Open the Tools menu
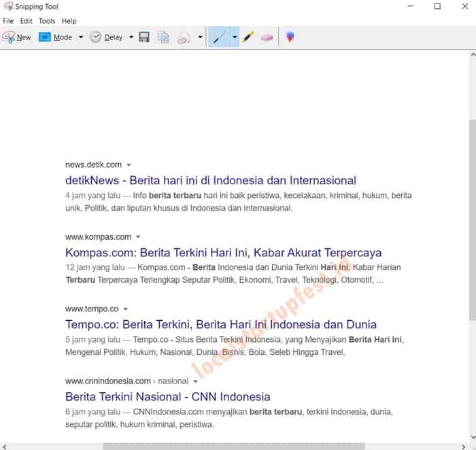 (47, 21)
